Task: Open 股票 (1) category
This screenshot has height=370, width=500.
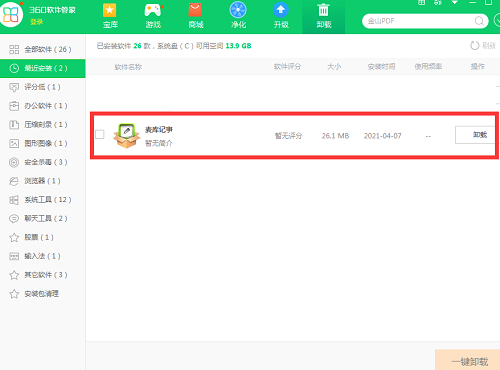Action: coord(43,237)
